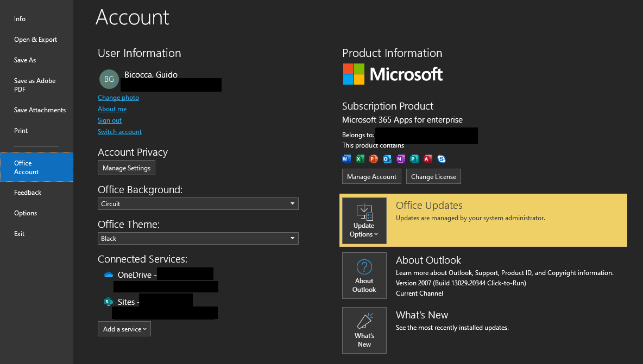Click Exit in the sidebar
The width and height of the screenshot is (643, 364).
tap(19, 233)
